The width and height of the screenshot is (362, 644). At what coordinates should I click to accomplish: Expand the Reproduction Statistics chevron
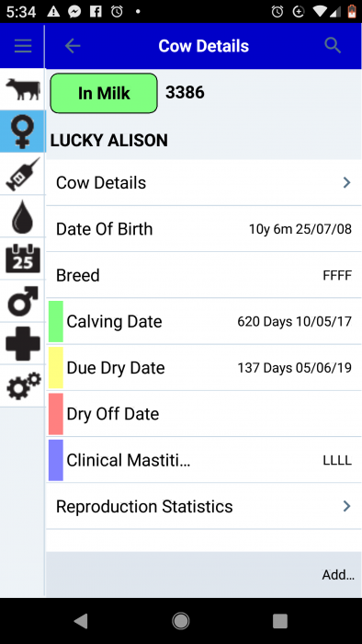coord(346,506)
